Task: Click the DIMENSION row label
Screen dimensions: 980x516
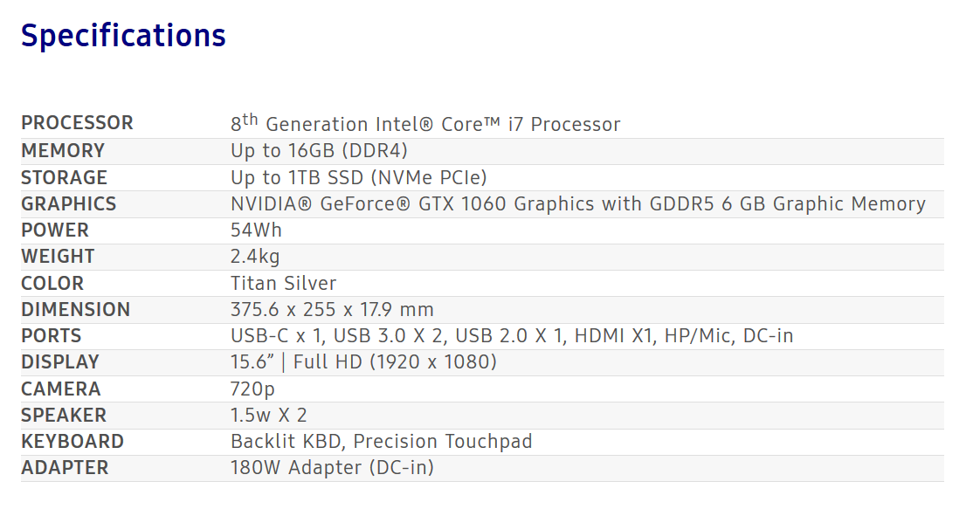Action: (75, 309)
